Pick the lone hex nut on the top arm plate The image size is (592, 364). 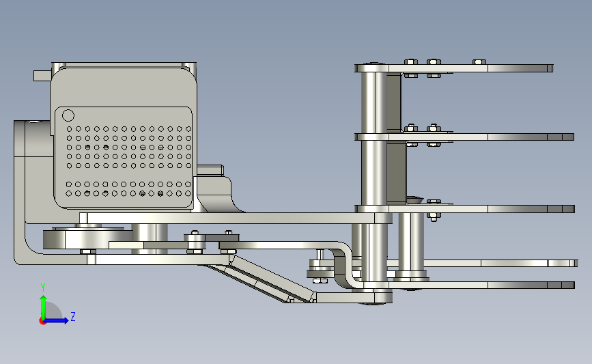click(479, 62)
